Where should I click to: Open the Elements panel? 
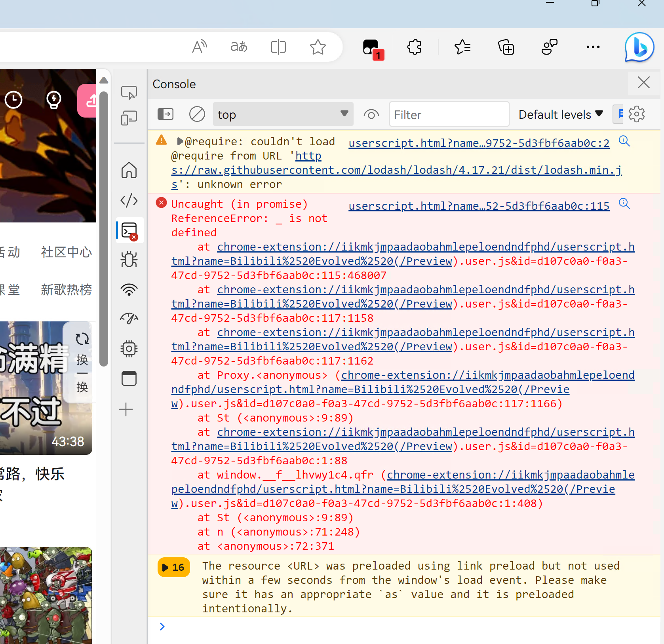coord(129,201)
